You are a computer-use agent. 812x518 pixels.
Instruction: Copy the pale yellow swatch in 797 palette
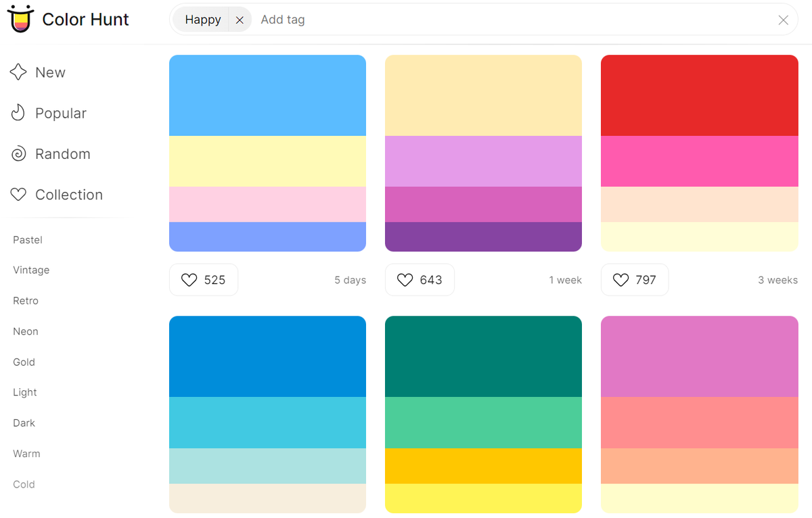click(x=700, y=237)
